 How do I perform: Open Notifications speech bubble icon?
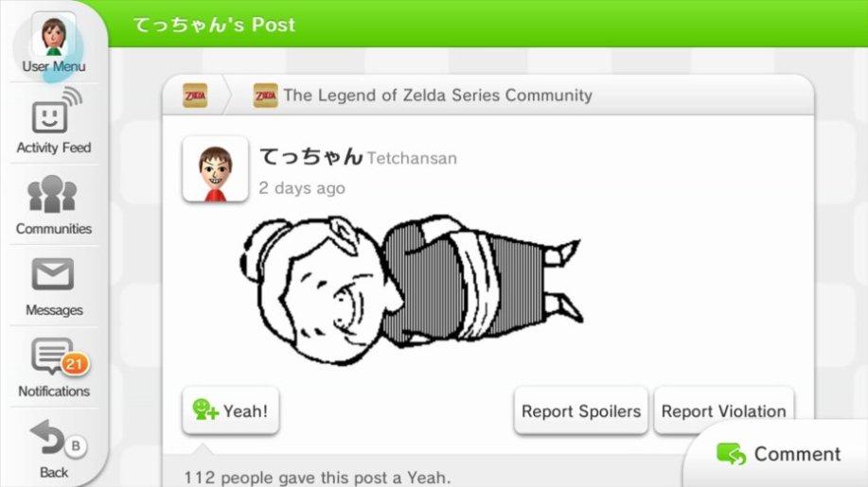pyautogui.click(x=51, y=356)
